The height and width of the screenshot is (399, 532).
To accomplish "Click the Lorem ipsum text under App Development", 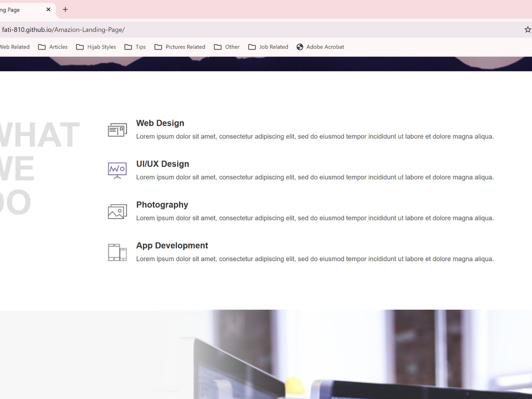I will click(x=315, y=259).
